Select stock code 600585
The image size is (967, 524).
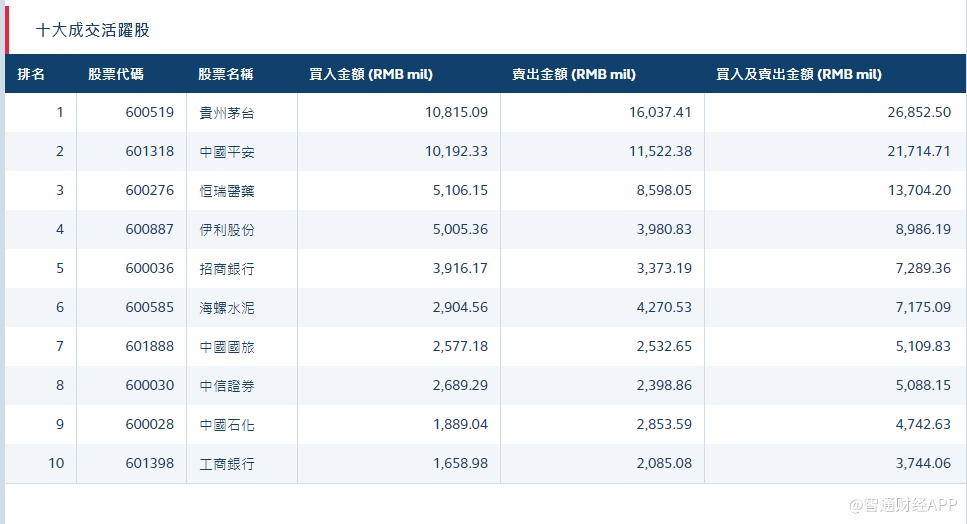pyautogui.click(x=150, y=307)
